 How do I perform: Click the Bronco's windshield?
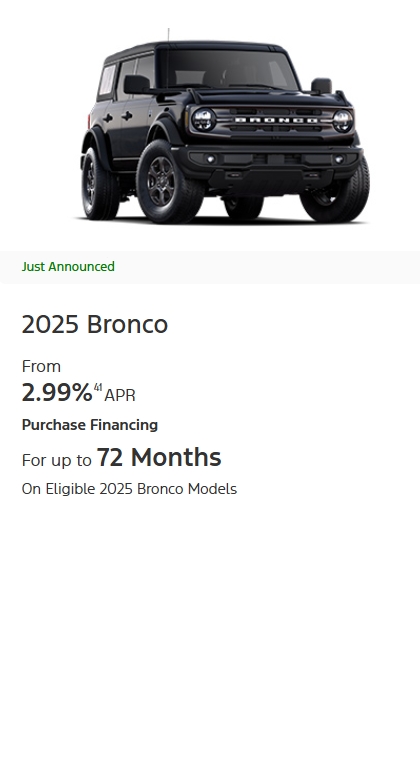coord(230,69)
